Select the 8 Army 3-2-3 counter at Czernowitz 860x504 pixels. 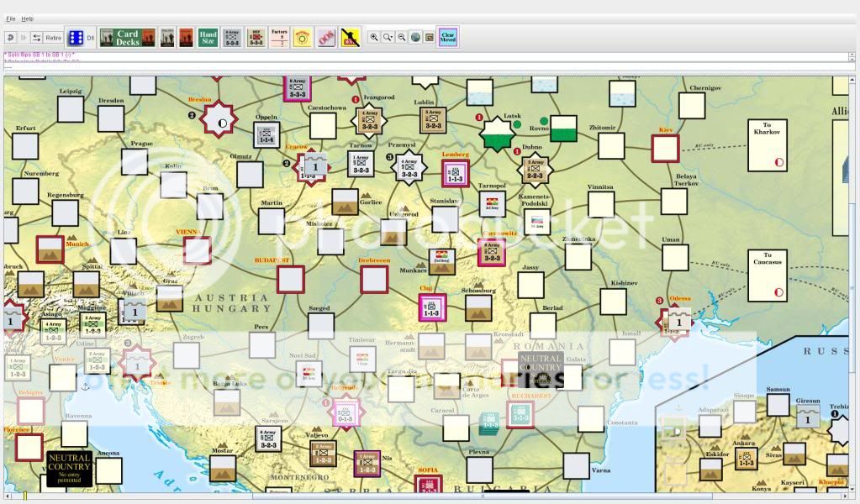pos(492,253)
